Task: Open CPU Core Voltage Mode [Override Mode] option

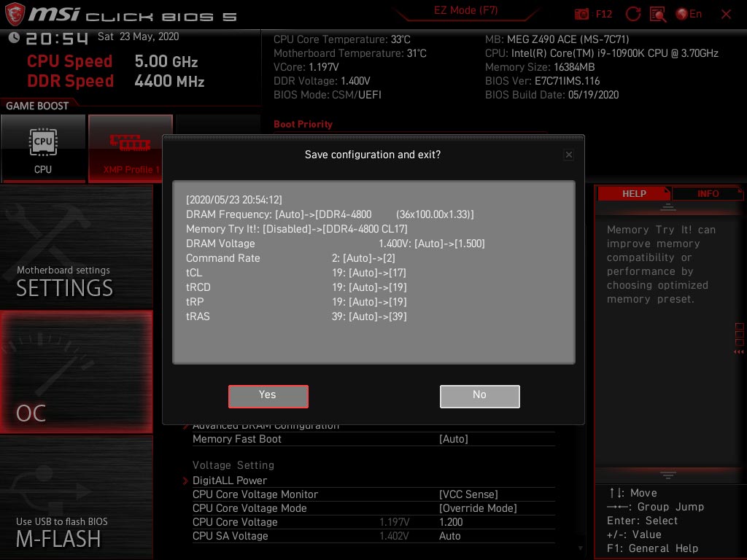Action: (478, 508)
